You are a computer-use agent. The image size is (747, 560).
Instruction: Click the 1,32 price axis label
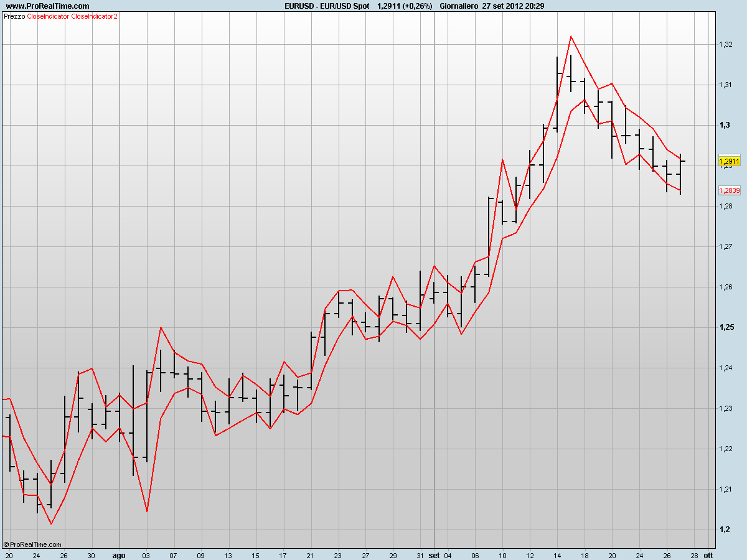(725, 44)
